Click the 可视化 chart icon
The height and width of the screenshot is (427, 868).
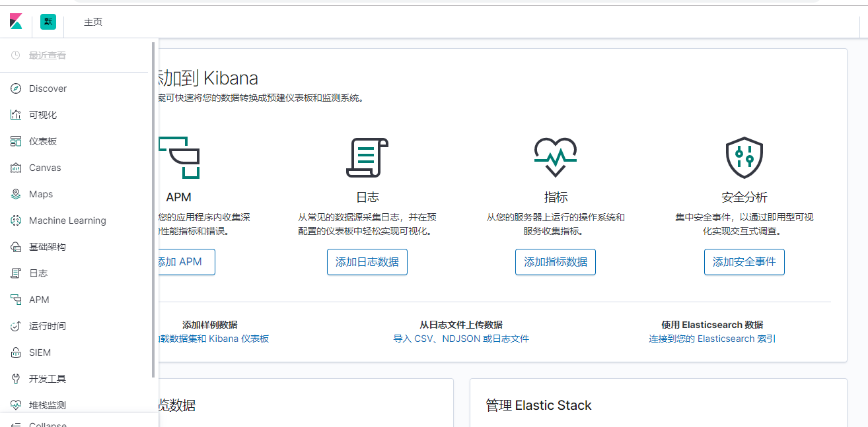pos(16,115)
